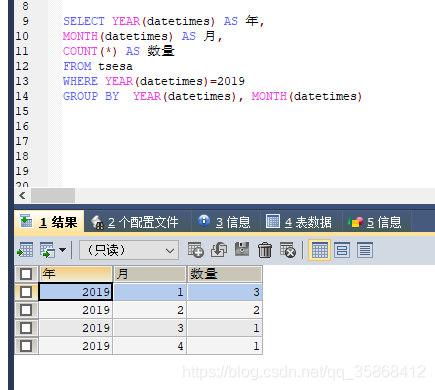
Task: Click line number 9 in the gutter
Action: click(26, 21)
